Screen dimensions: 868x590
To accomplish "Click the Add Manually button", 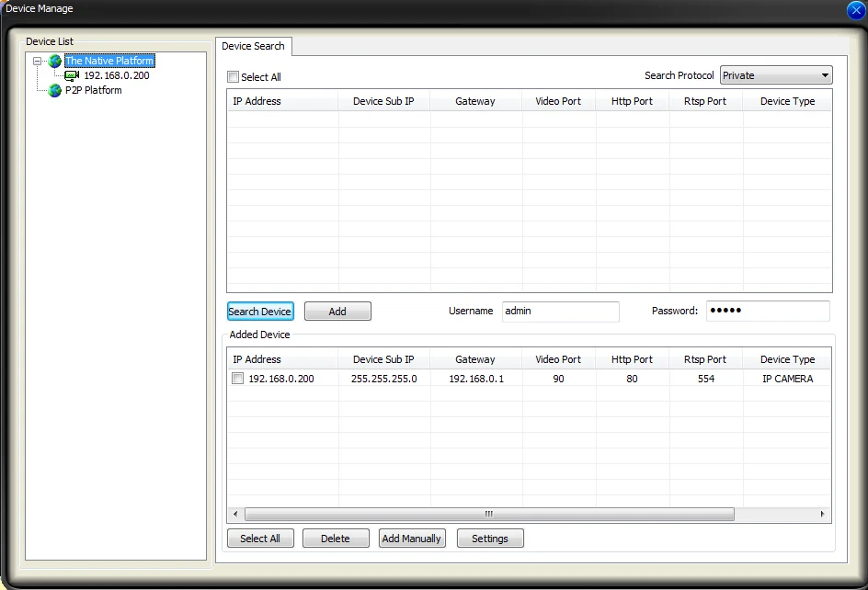I will (x=412, y=539).
